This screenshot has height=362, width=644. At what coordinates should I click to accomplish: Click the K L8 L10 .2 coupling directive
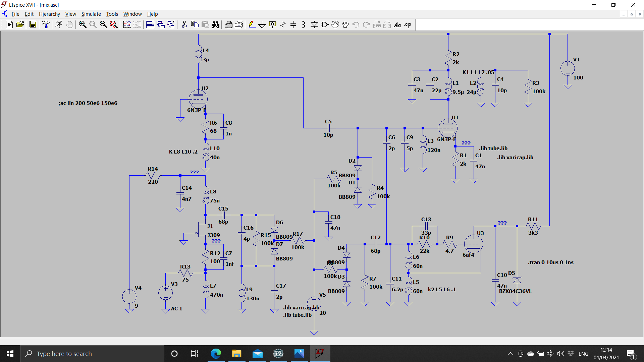[x=183, y=152]
